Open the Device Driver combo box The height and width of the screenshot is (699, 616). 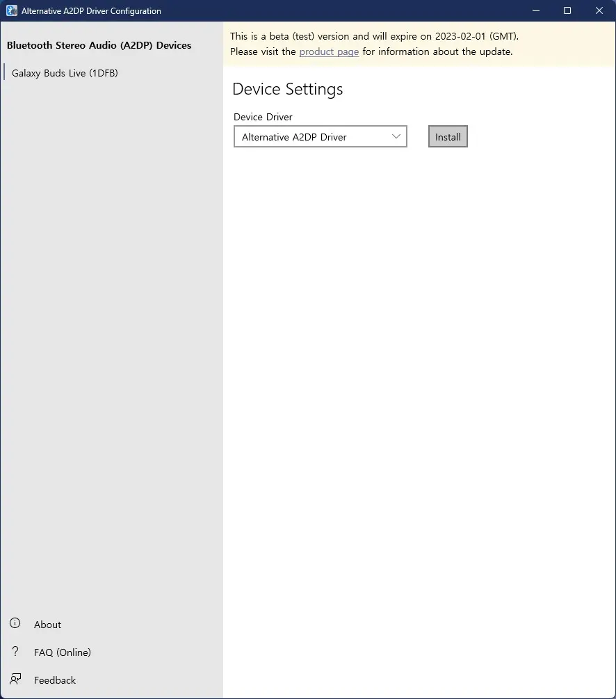point(320,136)
